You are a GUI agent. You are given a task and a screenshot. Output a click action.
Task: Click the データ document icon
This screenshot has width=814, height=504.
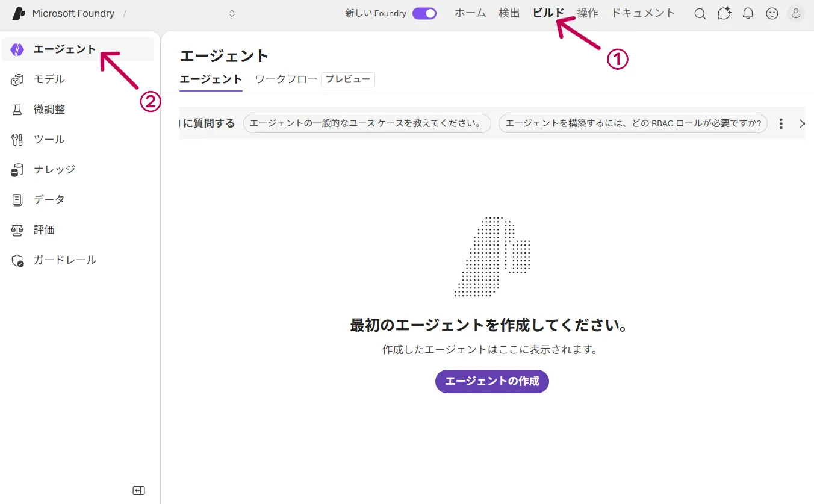pos(17,200)
